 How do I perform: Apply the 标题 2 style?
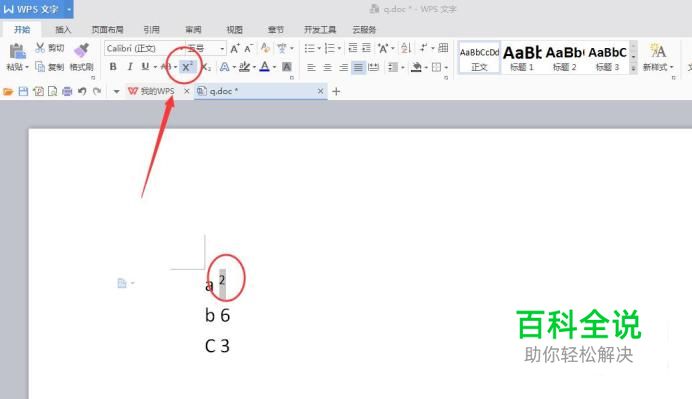[x=564, y=57]
